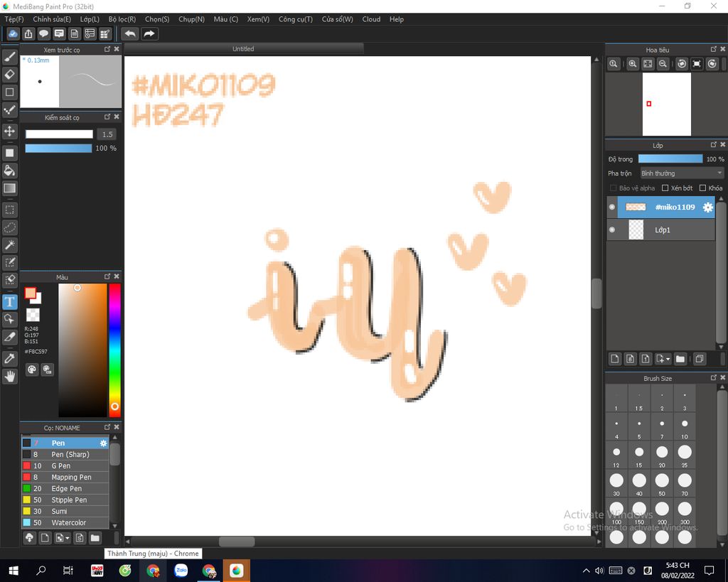Screen dimensions: 728x582
Task: Toggle the Khóa checkbox
Action: point(702,188)
